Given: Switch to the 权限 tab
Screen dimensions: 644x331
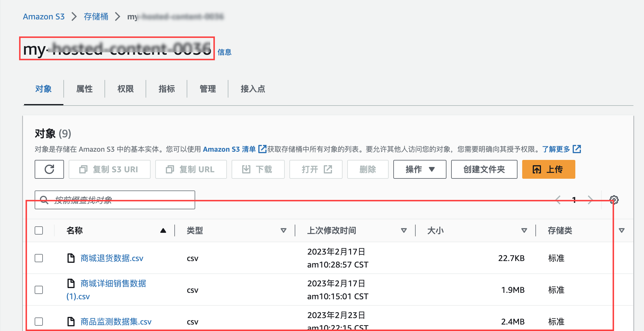Looking at the screenshot, I should 125,89.
